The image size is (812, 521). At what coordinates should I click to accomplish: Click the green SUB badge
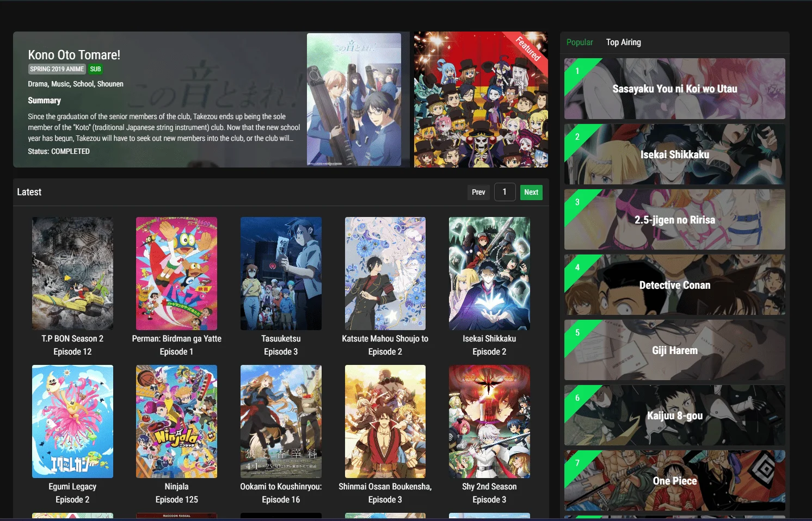coord(95,69)
